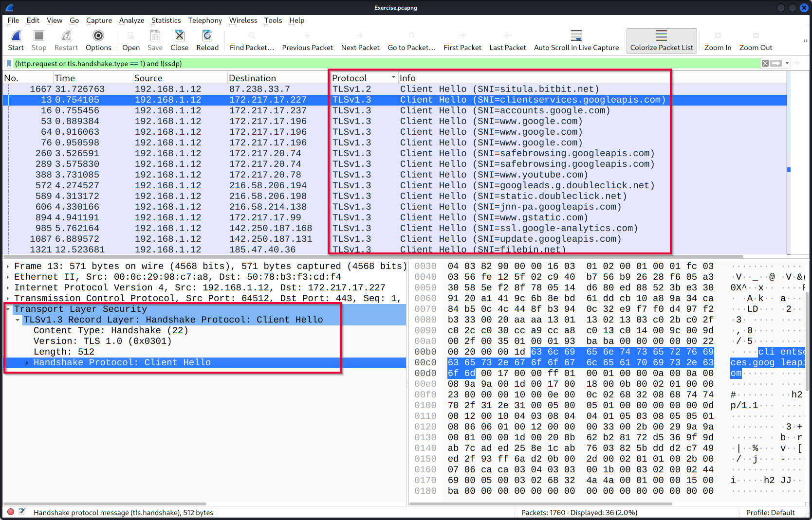Sort by the Time column header
This screenshot has width=812, height=520.
pyautogui.click(x=93, y=78)
